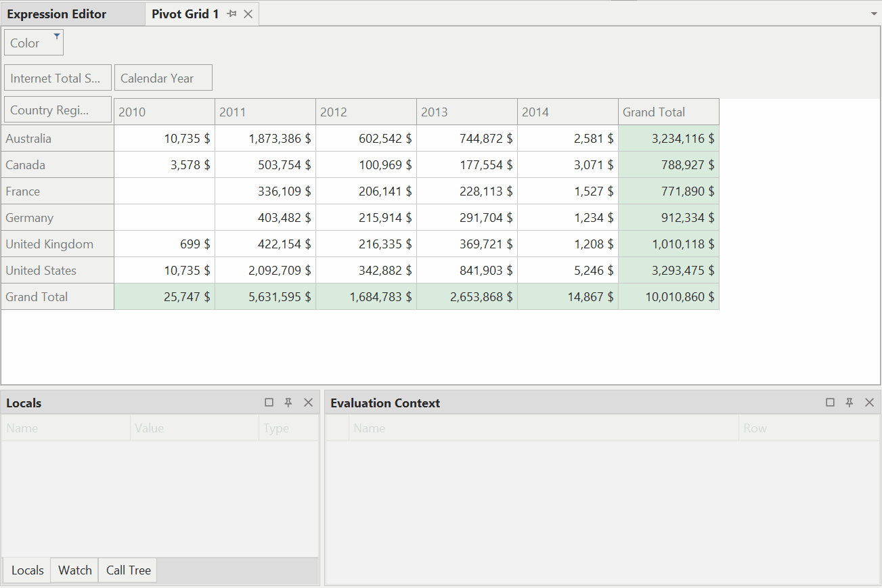Maximize the Evaluation Context panel
The image size is (882, 588).
coord(830,403)
